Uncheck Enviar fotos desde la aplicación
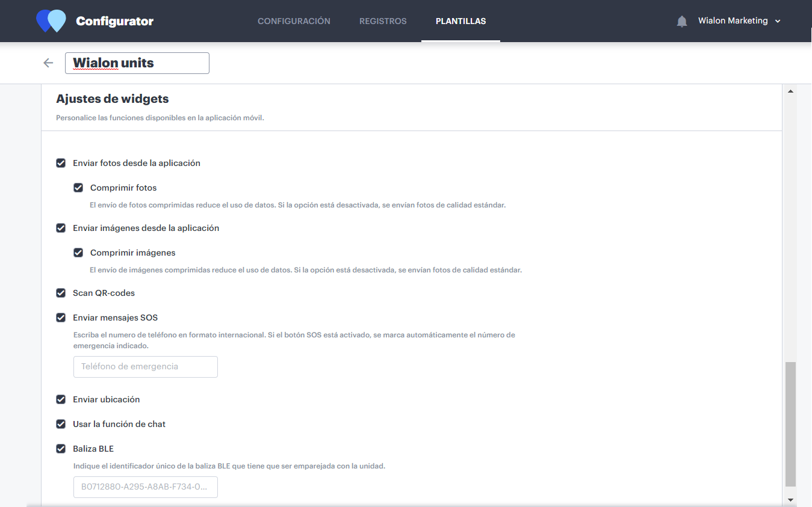The height and width of the screenshot is (507, 812). [61, 163]
